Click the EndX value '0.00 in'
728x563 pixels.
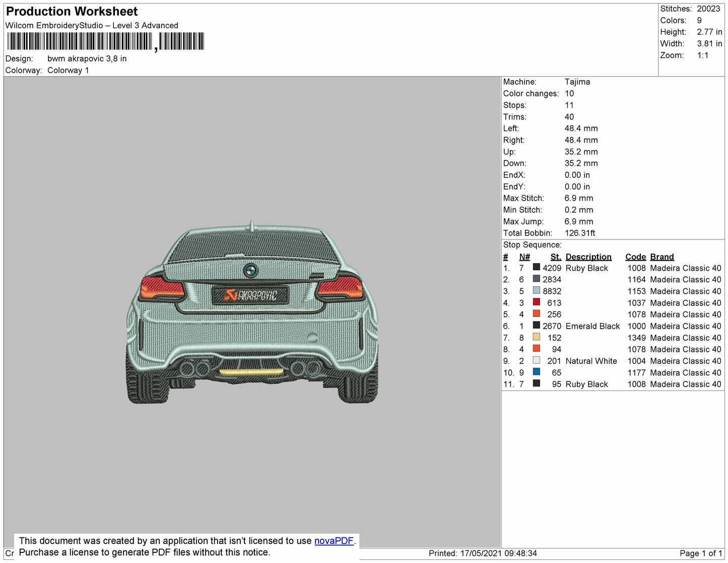point(577,175)
